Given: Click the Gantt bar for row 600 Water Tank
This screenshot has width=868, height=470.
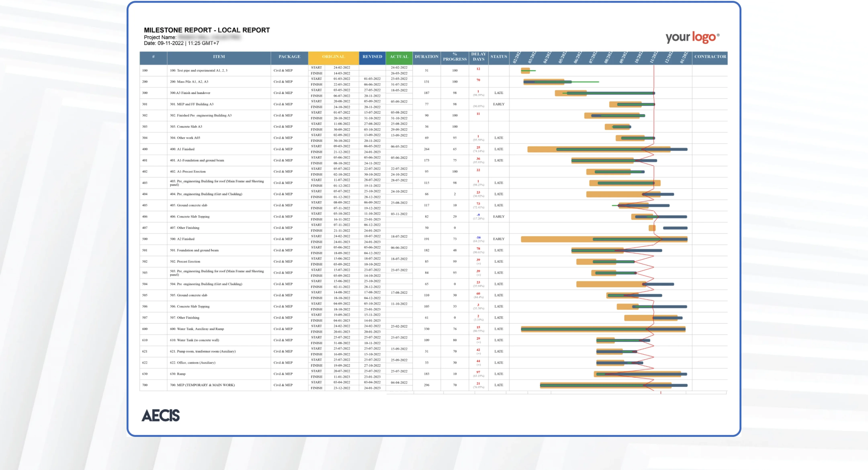Looking at the screenshot, I should tap(603, 329).
